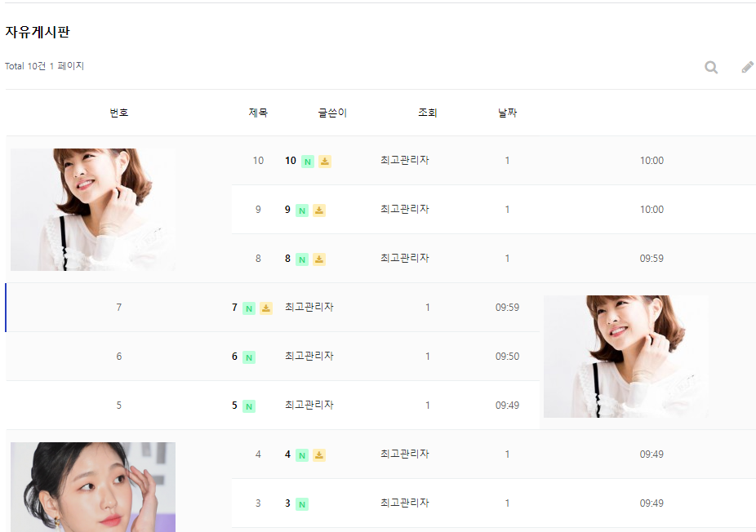Screen dimensions: 756x532
Task: Open post titled 9
Action: [x=287, y=210]
